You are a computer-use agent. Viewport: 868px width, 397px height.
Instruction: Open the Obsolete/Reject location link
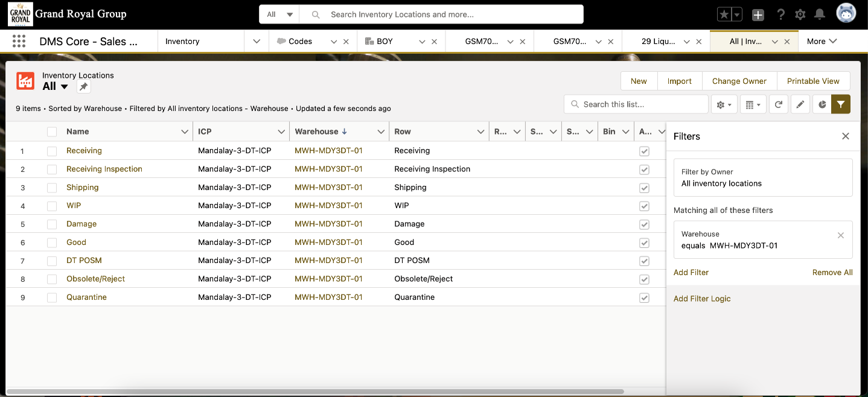point(95,279)
